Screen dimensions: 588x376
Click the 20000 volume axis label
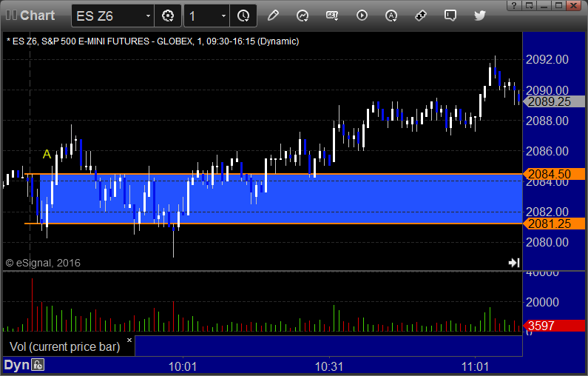542,302
